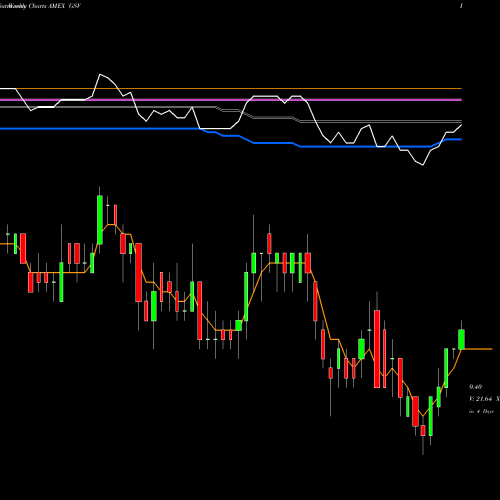
Task: Select the latest green candlestick at the chart's right end
Action: coord(461,339)
